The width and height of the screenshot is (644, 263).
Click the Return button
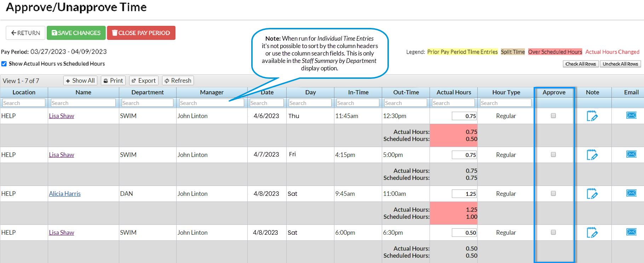[x=25, y=33]
